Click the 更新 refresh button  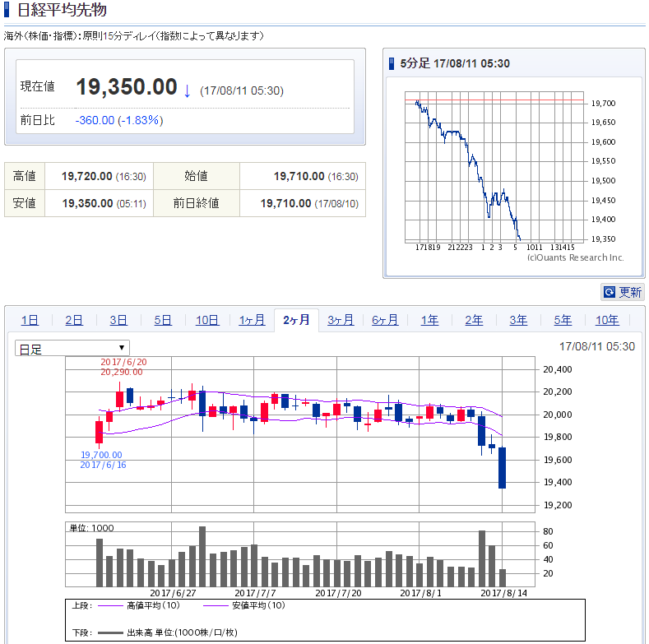pos(623,292)
